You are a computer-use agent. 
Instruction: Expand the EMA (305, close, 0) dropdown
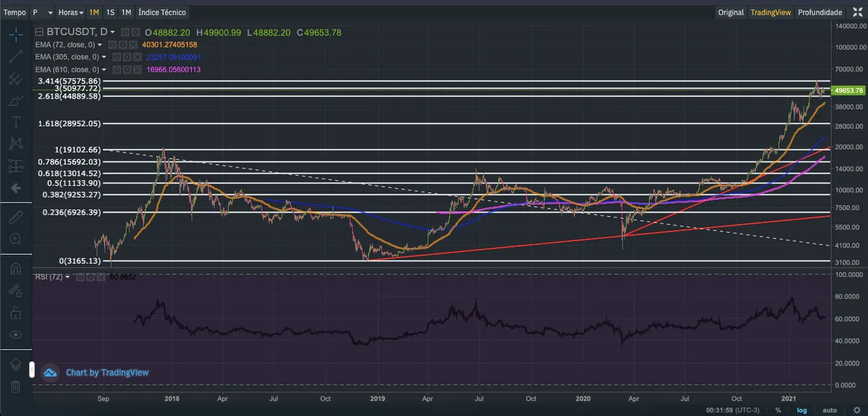[x=104, y=57]
